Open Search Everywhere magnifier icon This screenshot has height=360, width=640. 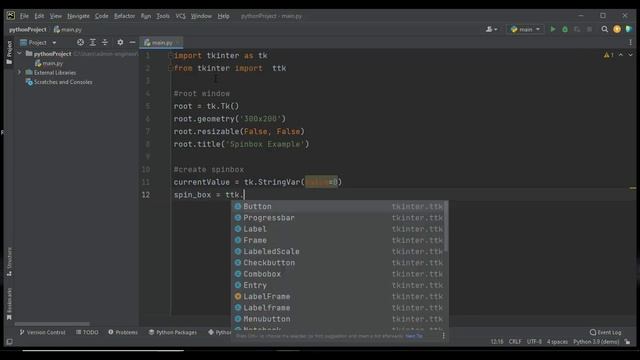coord(604,29)
